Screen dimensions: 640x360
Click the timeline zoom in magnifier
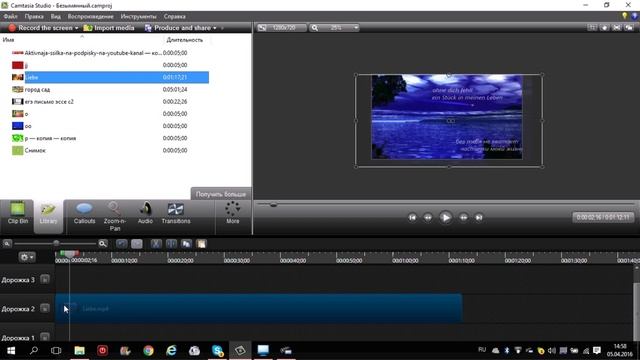(x=102, y=244)
